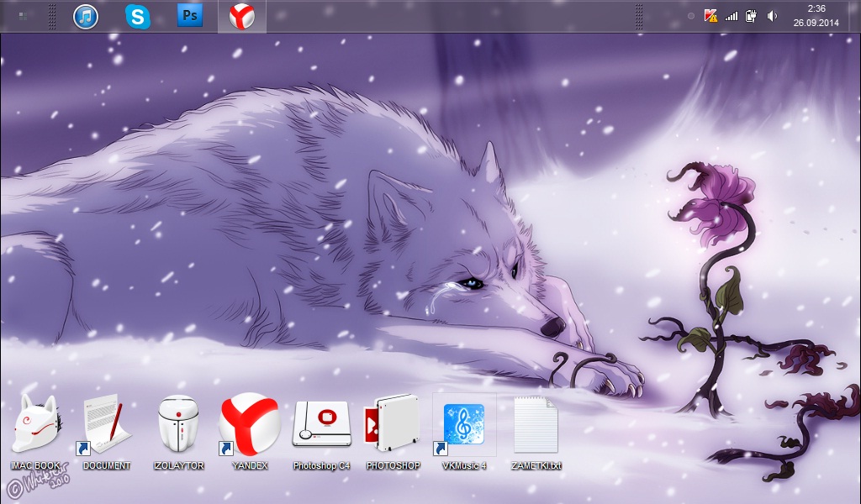Viewport: 861px width, 504px height.
Task: Click the small round tray indicator dot
Action: pyautogui.click(x=691, y=17)
